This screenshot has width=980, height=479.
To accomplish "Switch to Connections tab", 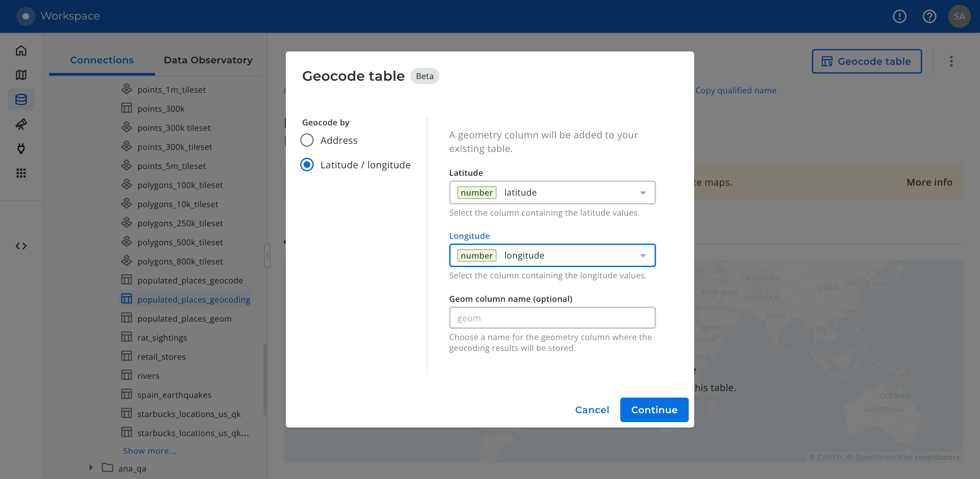I will (102, 60).
